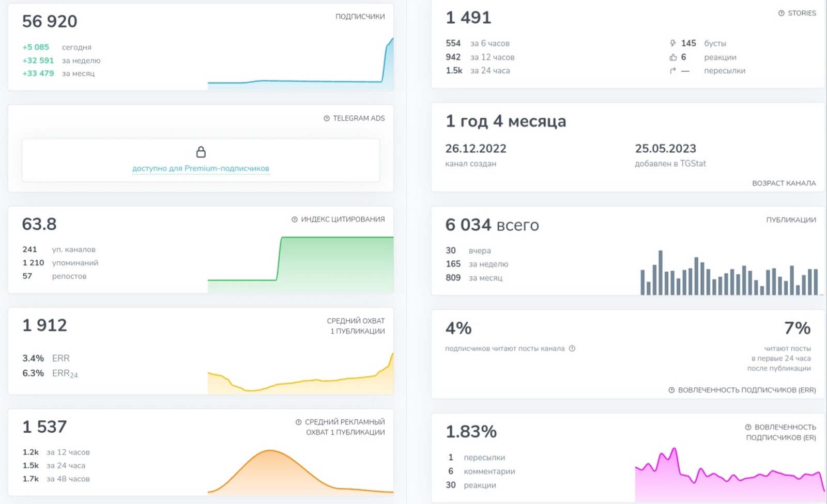Click the subscribers growth chart
The height and width of the screenshot is (504, 827).
[x=300, y=64]
